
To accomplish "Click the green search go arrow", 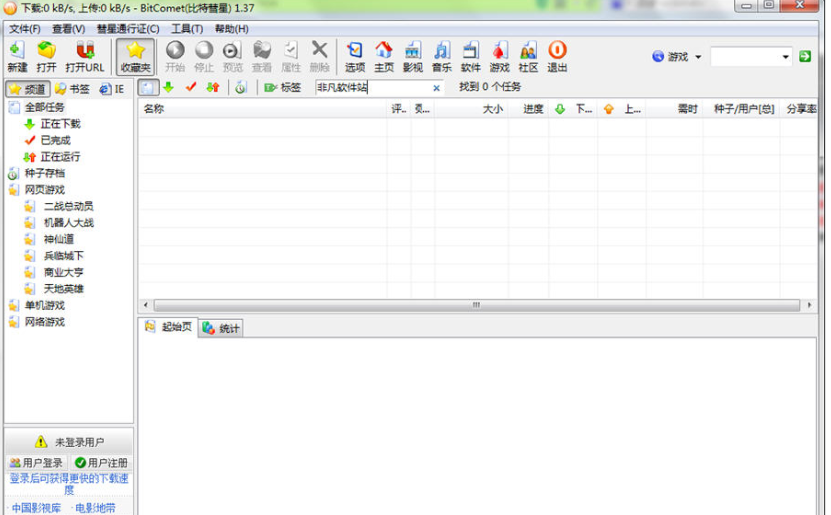I will 805,56.
